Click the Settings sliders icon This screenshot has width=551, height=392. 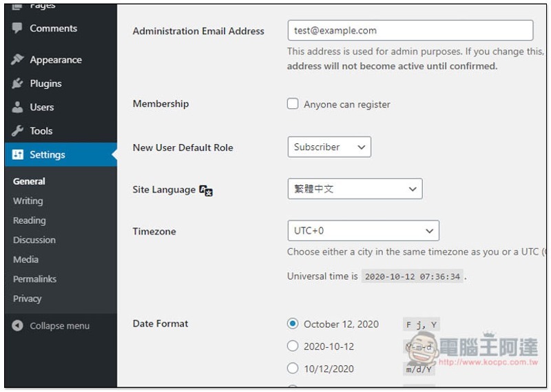pyautogui.click(x=18, y=155)
